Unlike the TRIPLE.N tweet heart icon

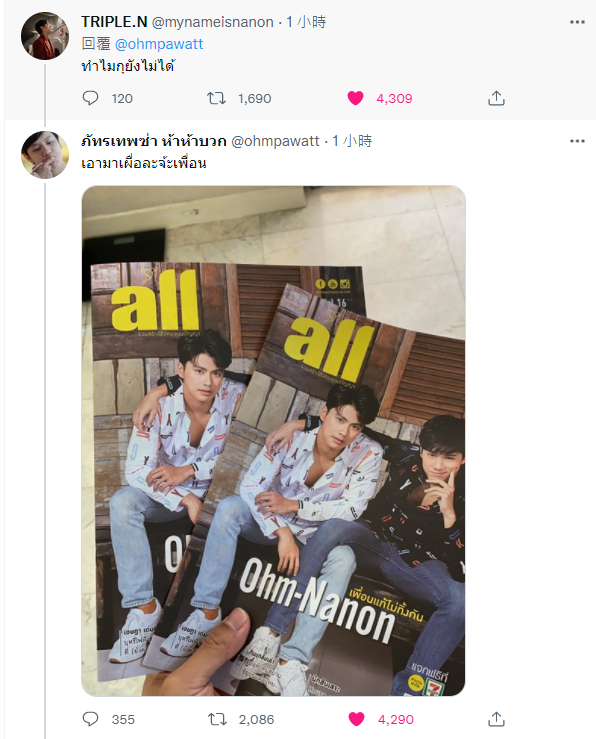[355, 98]
